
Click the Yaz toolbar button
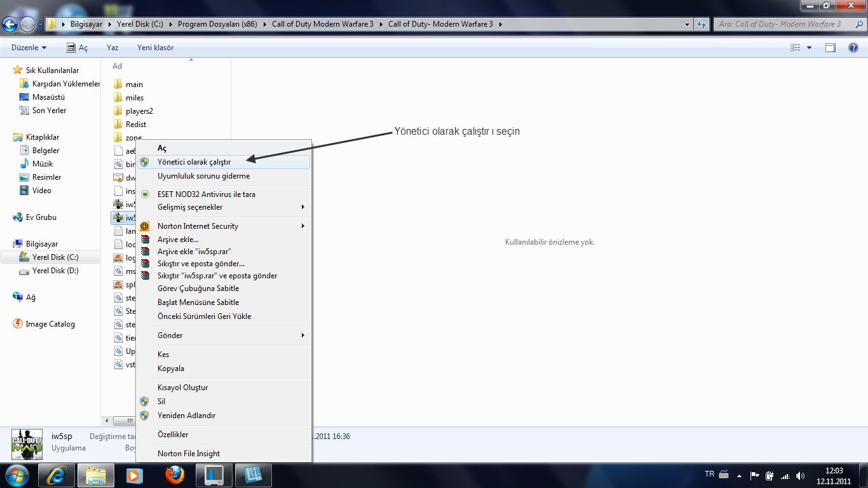pos(112,48)
